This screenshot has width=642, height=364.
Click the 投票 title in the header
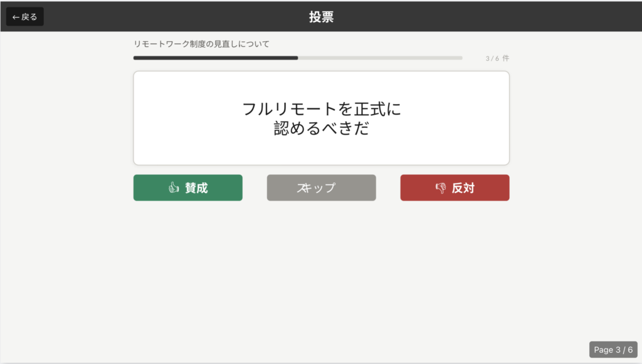click(x=321, y=17)
